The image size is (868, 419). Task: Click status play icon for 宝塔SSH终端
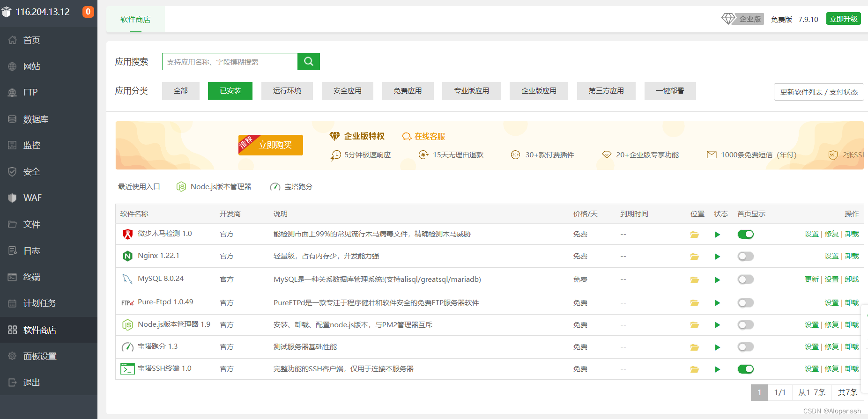pos(717,369)
